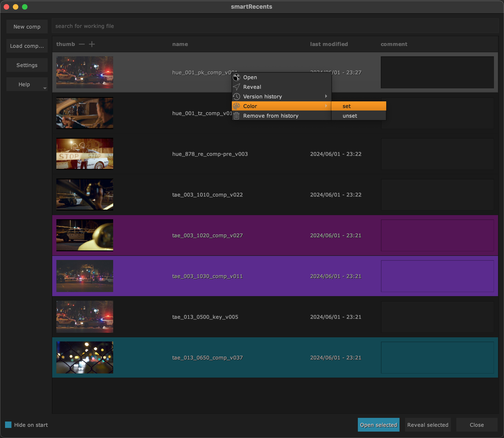Click the Color palette icon
504x438 pixels.
click(236, 106)
